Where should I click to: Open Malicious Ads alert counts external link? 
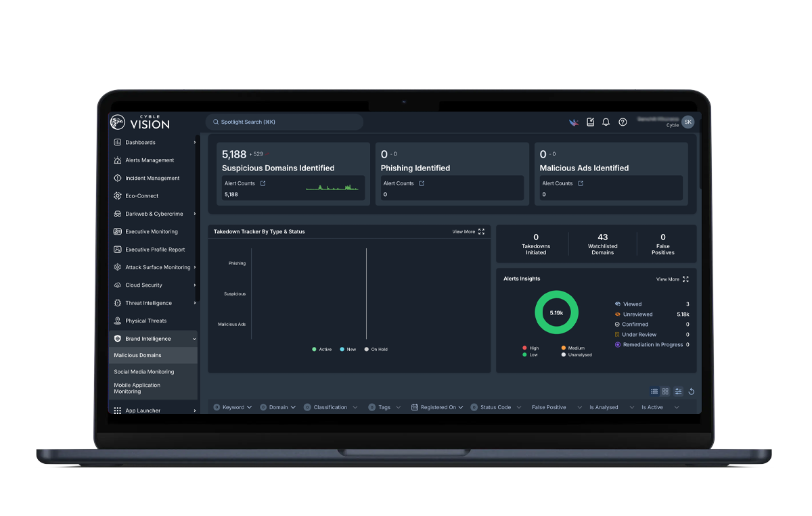click(581, 183)
